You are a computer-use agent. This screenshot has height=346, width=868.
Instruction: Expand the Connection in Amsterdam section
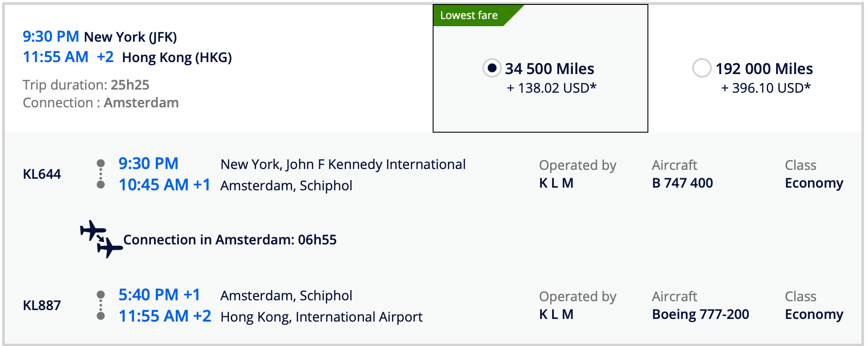pos(230,240)
